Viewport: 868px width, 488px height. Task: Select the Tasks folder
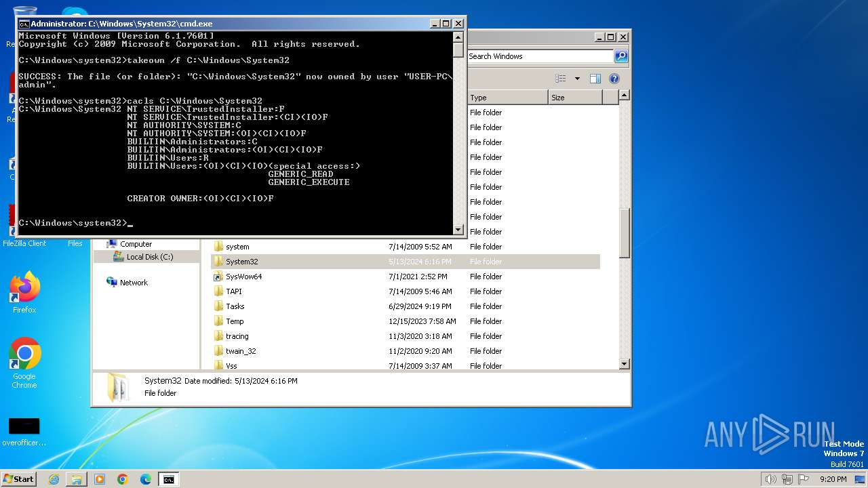coord(235,306)
